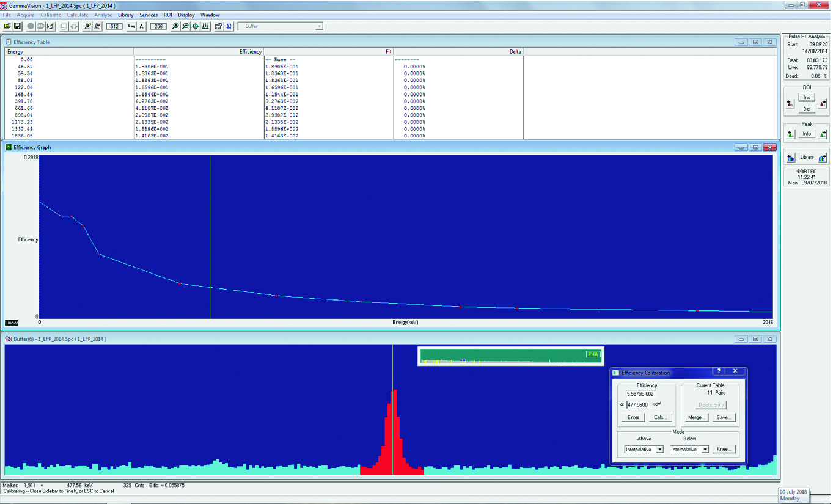833x504 pixels.
Task: Click the Zoom Out magnifier icon
Action: [185, 26]
